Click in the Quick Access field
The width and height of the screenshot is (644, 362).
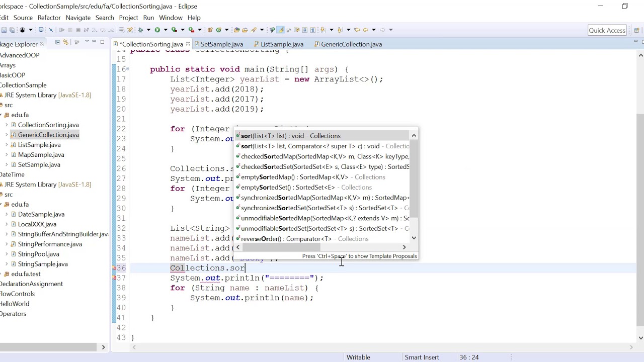[x=607, y=30]
